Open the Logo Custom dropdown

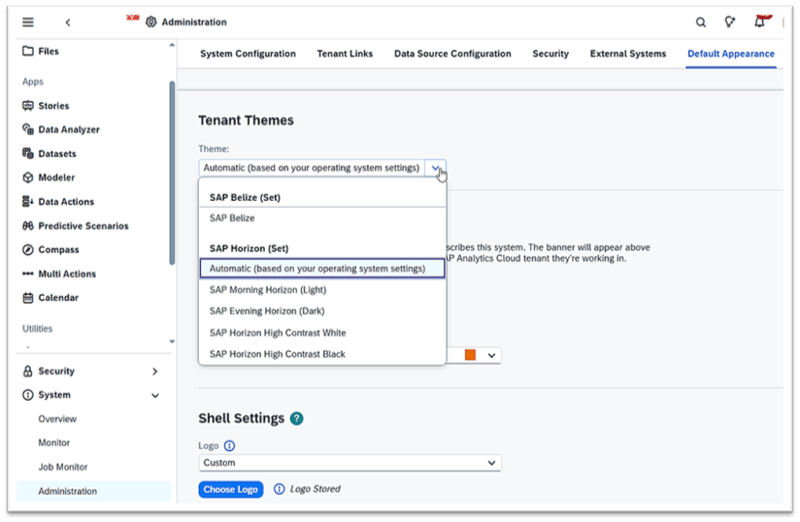(491, 463)
